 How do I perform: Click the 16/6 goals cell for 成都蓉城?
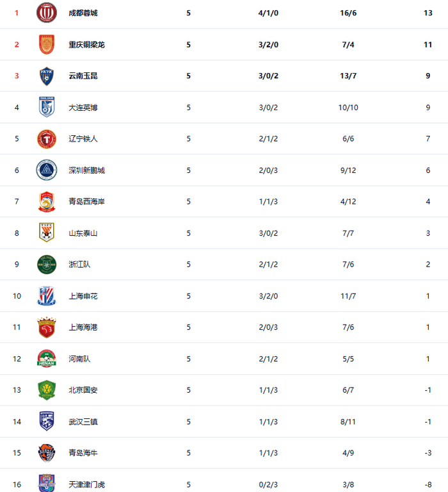[348, 13]
